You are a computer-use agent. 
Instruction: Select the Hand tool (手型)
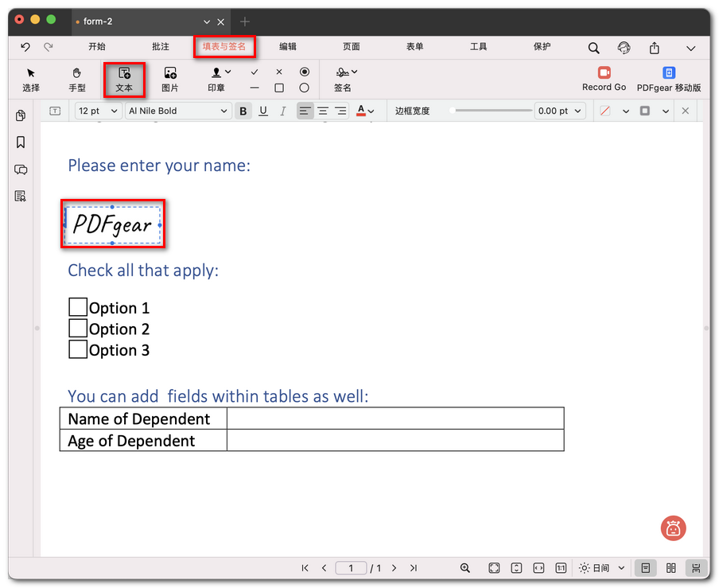77,80
